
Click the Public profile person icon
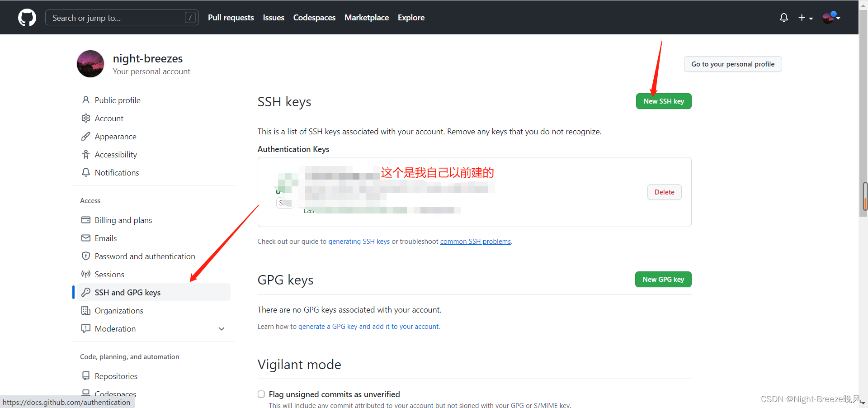click(x=86, y=100)
